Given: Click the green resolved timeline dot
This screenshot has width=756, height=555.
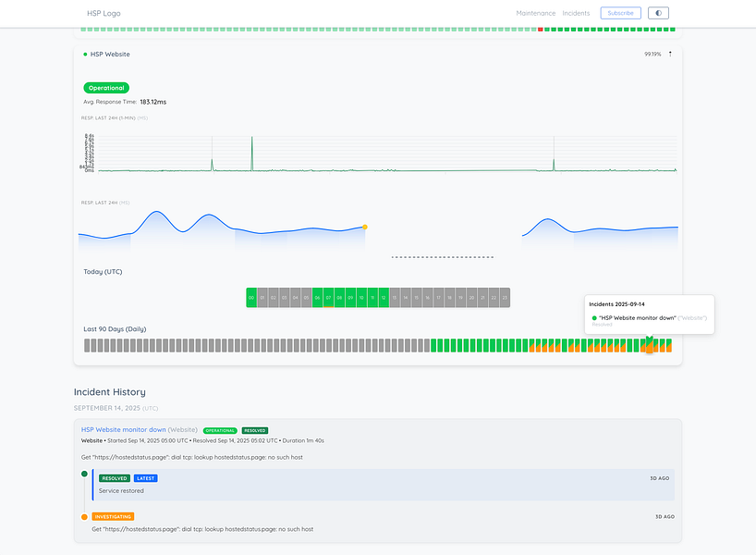Looking at the screenshot, I should point(86,473).
